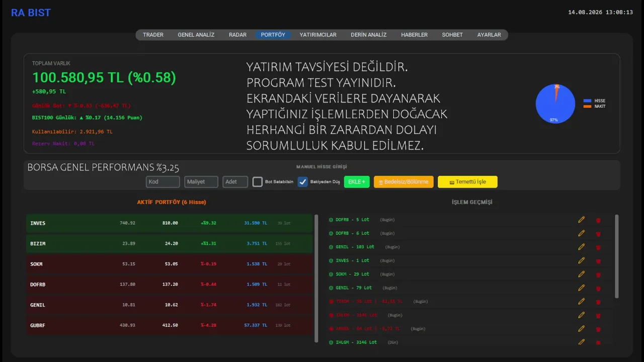Click INVES gain +%9.32
The width and height of the screenshot is (644, 362).
pyautogui.click(x=208, y=223)
